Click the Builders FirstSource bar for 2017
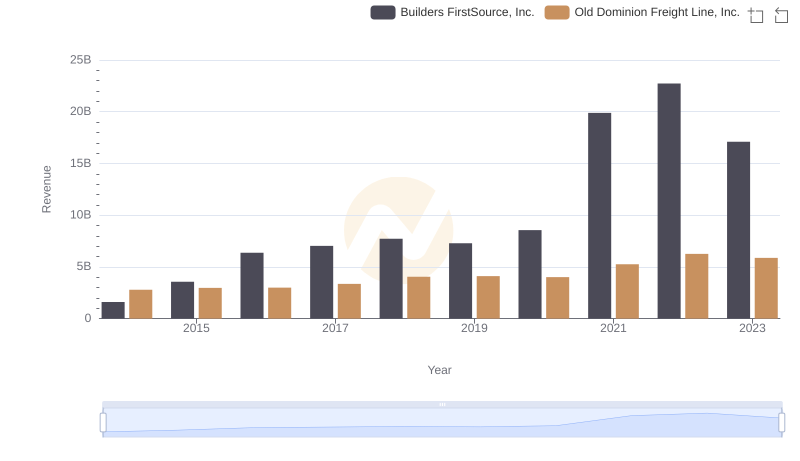Image resolution: width=800 pixels, height=461 pixels. click(x=321, y=282)
